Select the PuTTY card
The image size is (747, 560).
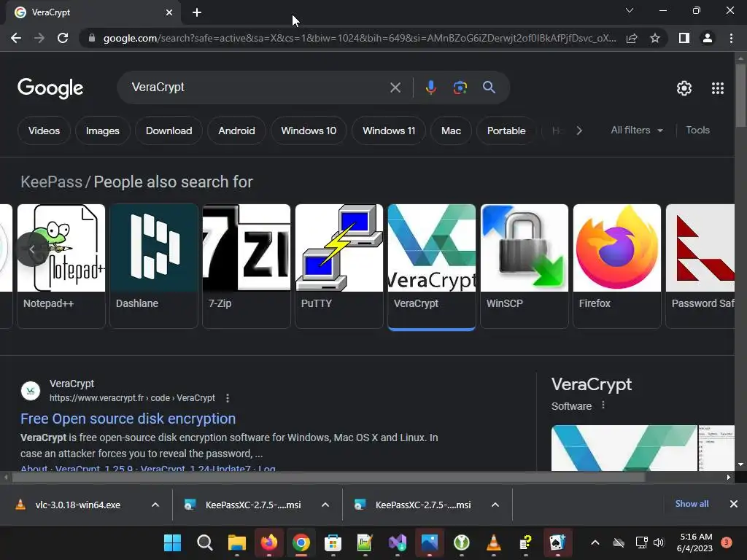tap(339, 266)
